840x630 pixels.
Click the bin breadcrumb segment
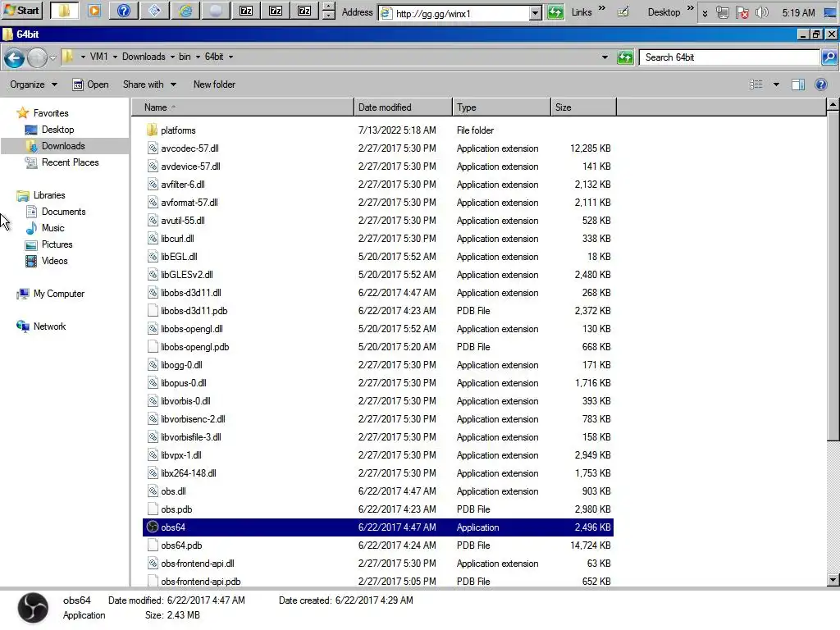(x=185, y=57)
